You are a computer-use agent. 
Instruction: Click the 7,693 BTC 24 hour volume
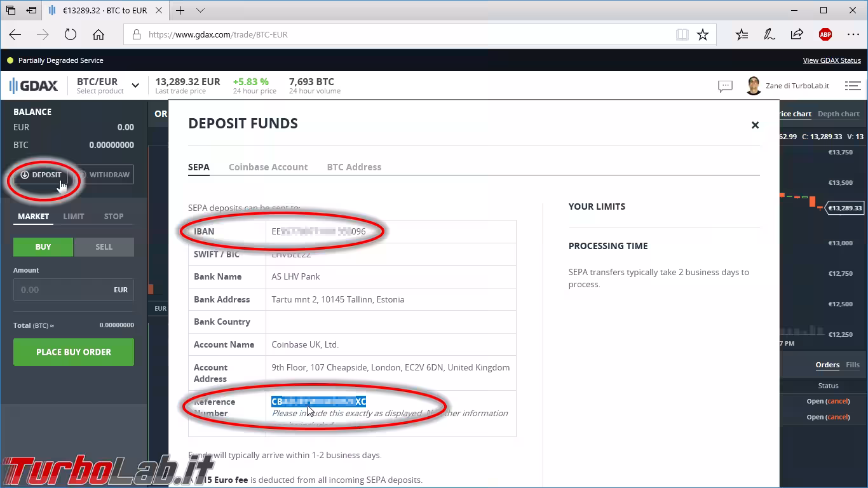(x=311, y=82)
